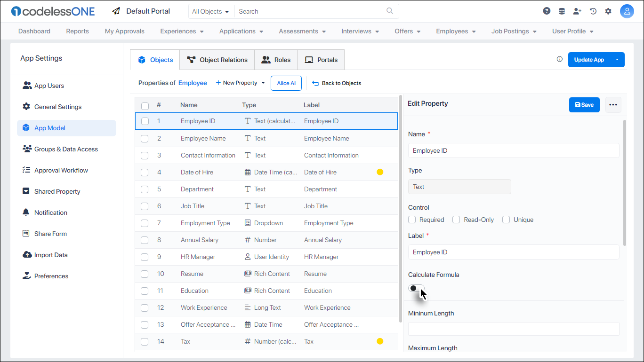This screenshot has width=644, height=362.
Task: Expand the New Property dropdown
Action: click(241, 83)
